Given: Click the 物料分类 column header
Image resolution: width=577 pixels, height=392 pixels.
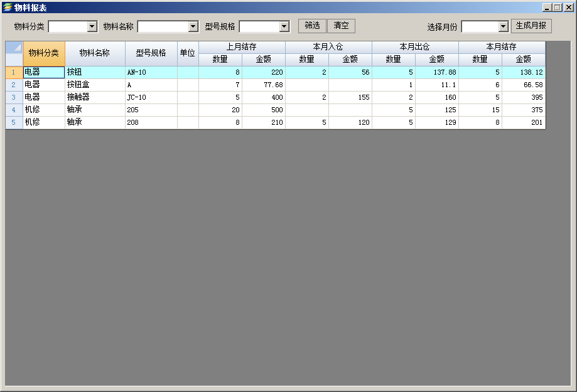Looking at the screenshot, I should (x=44, y=53).
